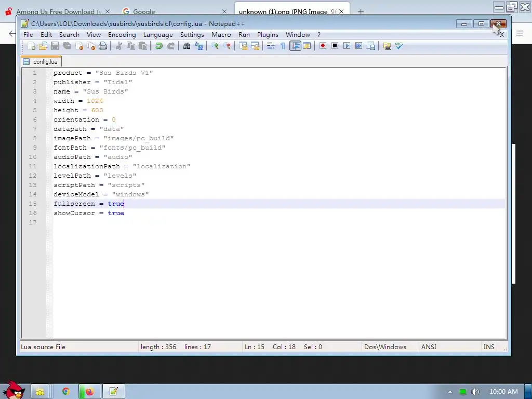Screen dimensions: 532x399
Task: Click the Zoom Out magnifier icon
Action: (x=227, y=46)
